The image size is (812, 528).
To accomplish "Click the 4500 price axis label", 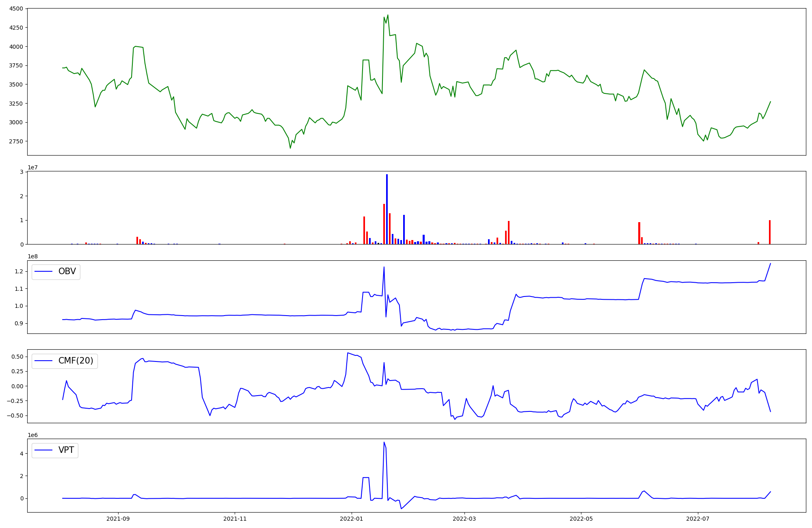I will (x=16, y=9).
